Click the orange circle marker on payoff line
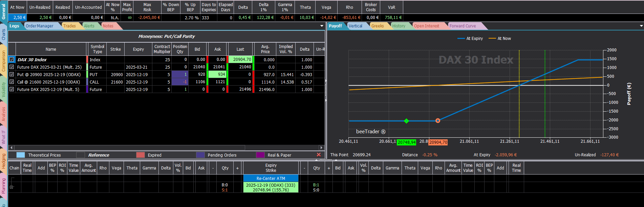Screen dimensions: 644x207 [x=438, y=120]
